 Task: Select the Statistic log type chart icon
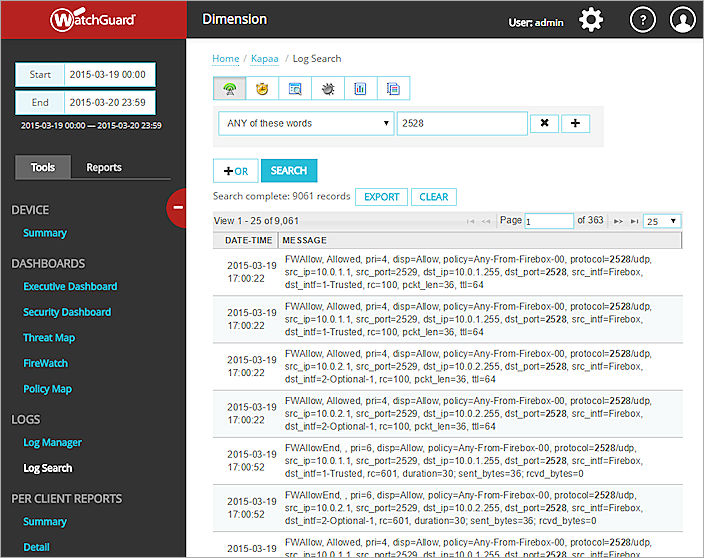tap(360, 89)
